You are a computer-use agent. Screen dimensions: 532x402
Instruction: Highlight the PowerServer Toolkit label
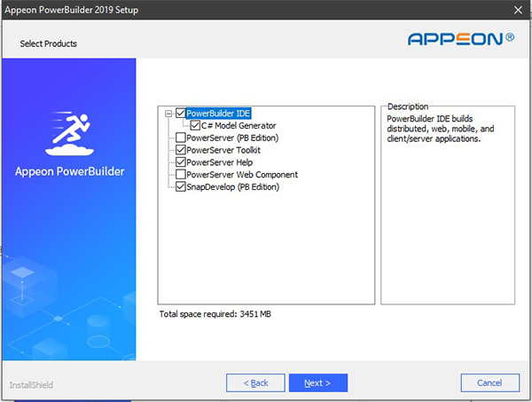coord(223,151)
